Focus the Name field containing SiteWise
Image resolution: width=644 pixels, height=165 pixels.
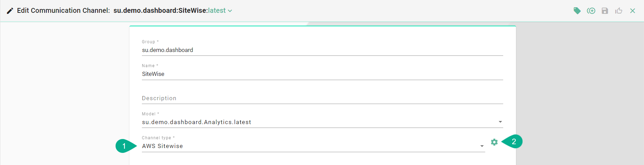[x=322, y=74]
